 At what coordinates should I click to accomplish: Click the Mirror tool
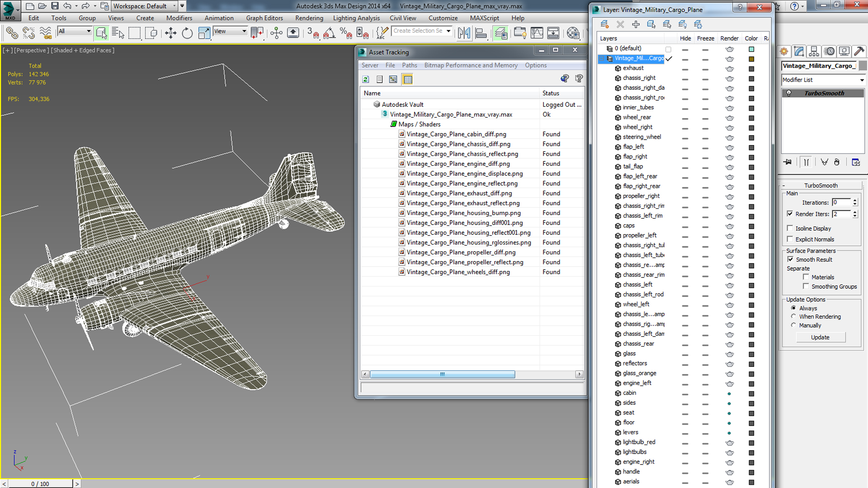[x=464, y=33]
